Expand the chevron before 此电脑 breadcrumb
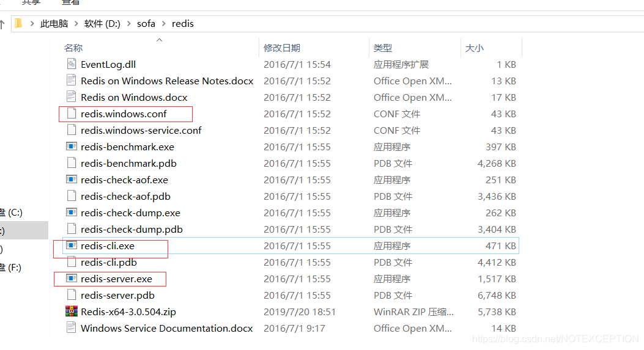This screenshot has width=644, height=350. coord(32,24)
